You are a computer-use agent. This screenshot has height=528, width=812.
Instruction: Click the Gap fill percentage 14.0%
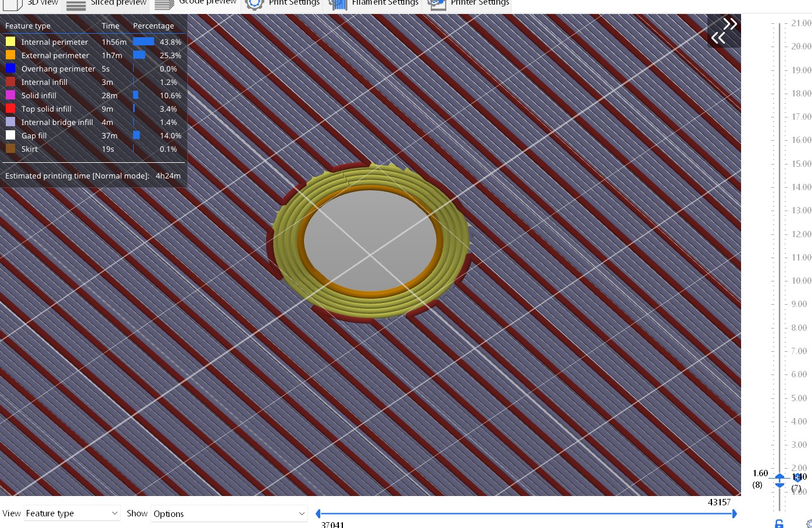pos(170,135)
